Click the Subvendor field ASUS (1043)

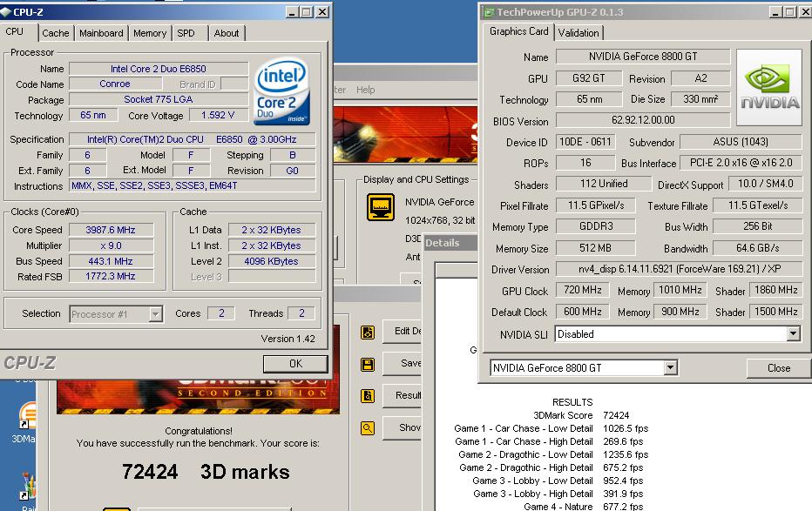pos(741,142)
